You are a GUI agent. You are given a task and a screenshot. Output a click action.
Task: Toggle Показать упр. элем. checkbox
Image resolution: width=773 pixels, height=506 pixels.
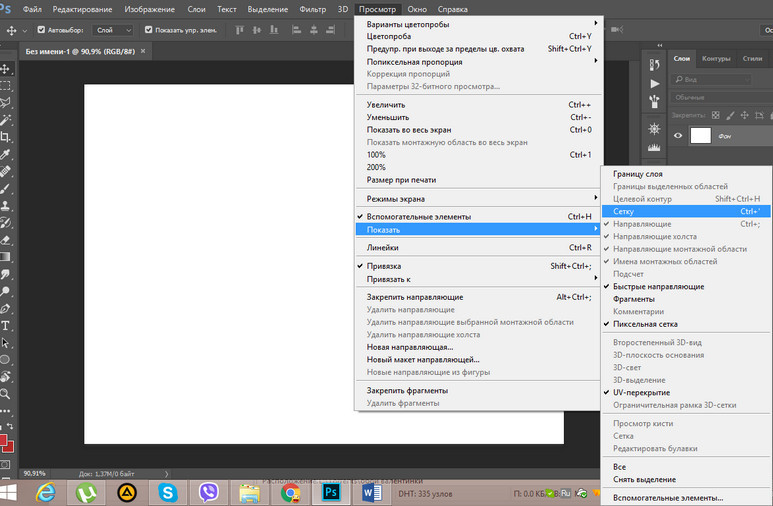tap(148, 30)
